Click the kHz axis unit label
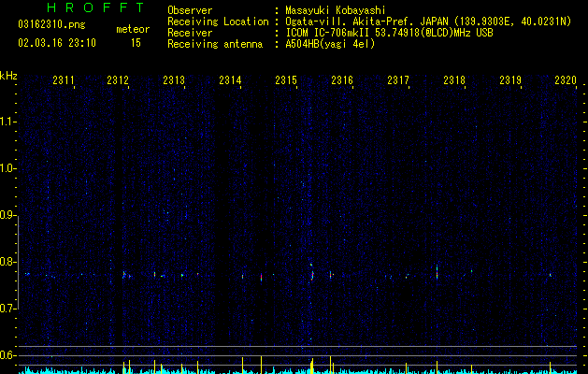 tap(8, 76)
